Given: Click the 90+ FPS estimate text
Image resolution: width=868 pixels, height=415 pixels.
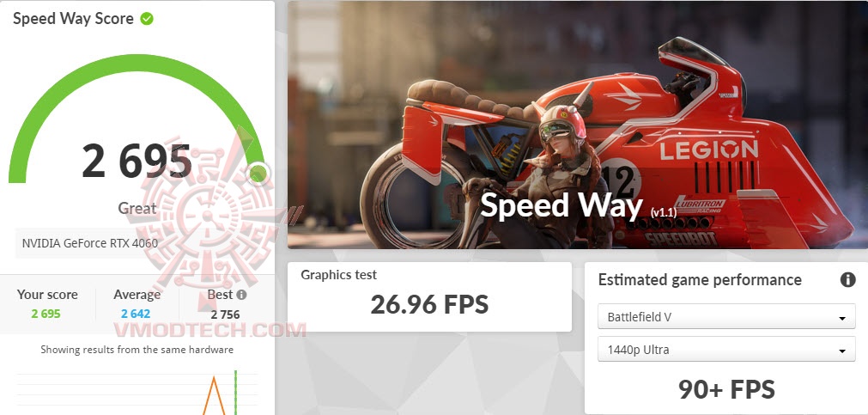Looking at the screenshot, I should [x=726, y=389].
